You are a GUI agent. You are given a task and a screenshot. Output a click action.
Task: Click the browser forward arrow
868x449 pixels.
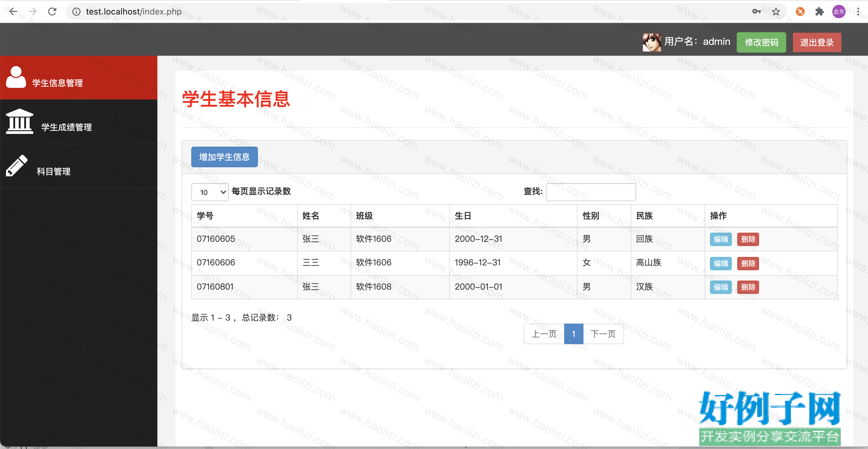pyautogui.click(x=33, y=12)
